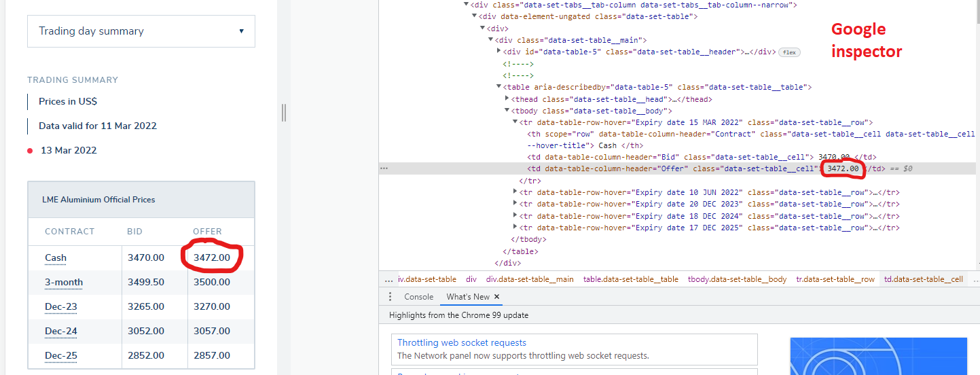Click the CONTRACT column header

coord(69,232)
